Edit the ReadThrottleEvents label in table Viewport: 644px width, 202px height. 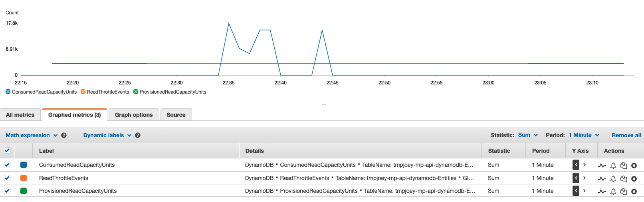(63, 178)
